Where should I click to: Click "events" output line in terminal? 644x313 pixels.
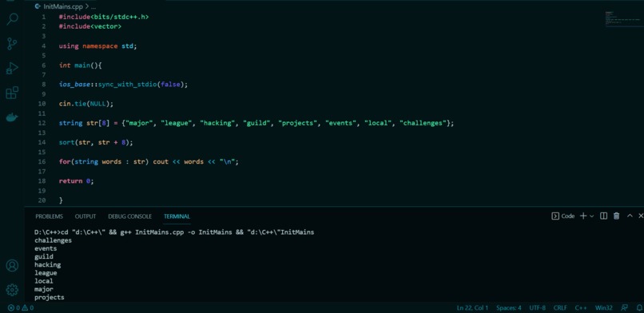46,248
